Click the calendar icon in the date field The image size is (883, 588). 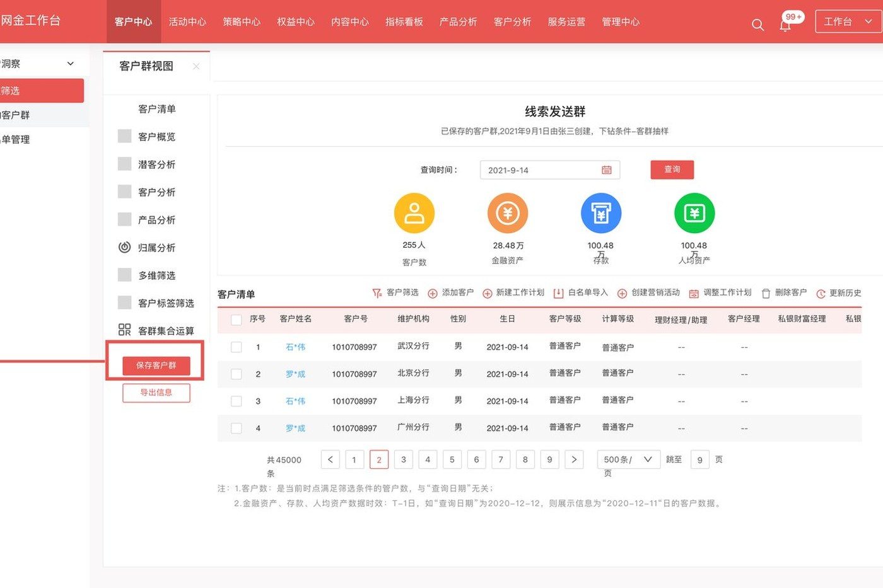click(607, 170)
